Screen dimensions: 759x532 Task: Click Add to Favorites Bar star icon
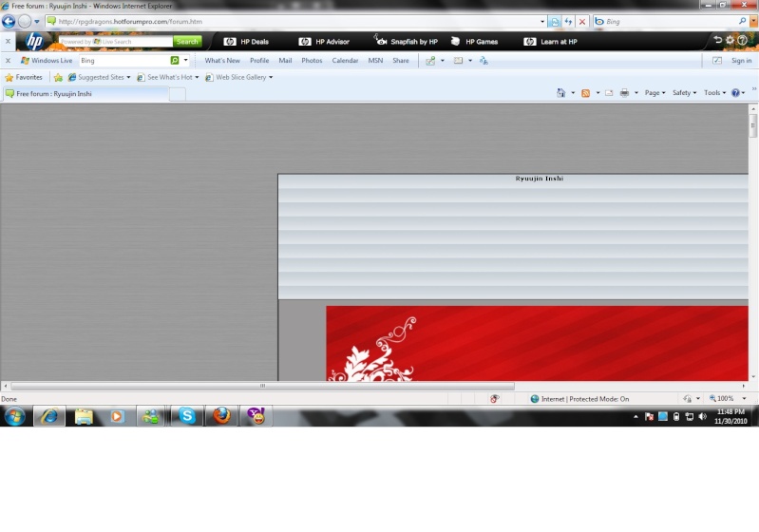[x=58, y=78]
